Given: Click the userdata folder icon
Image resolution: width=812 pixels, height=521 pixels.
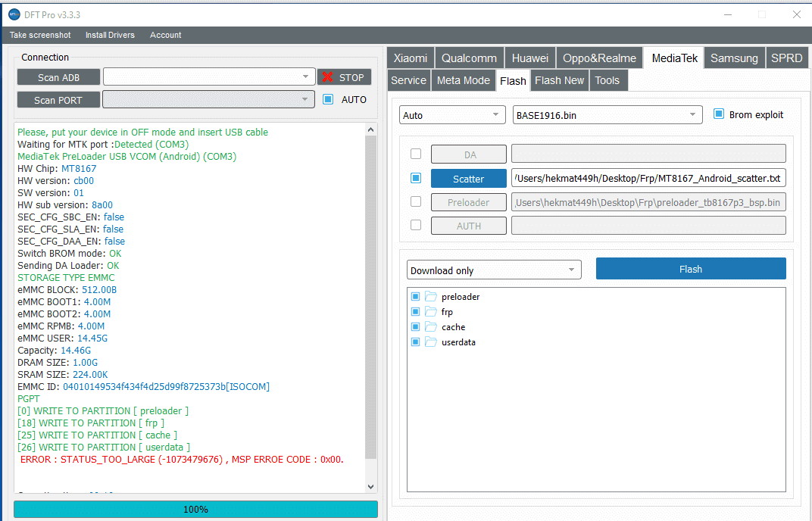Looking at the screenshot, I should tap(431, 342).
